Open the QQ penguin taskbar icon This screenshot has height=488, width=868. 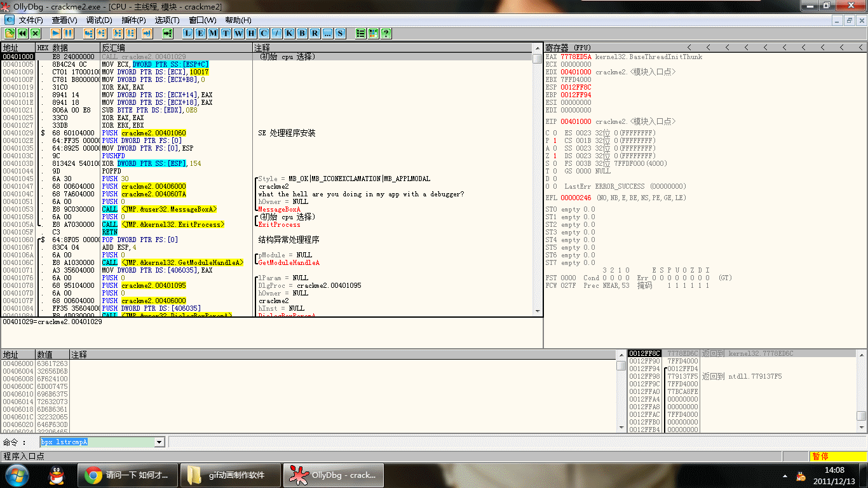coord(57,475)
